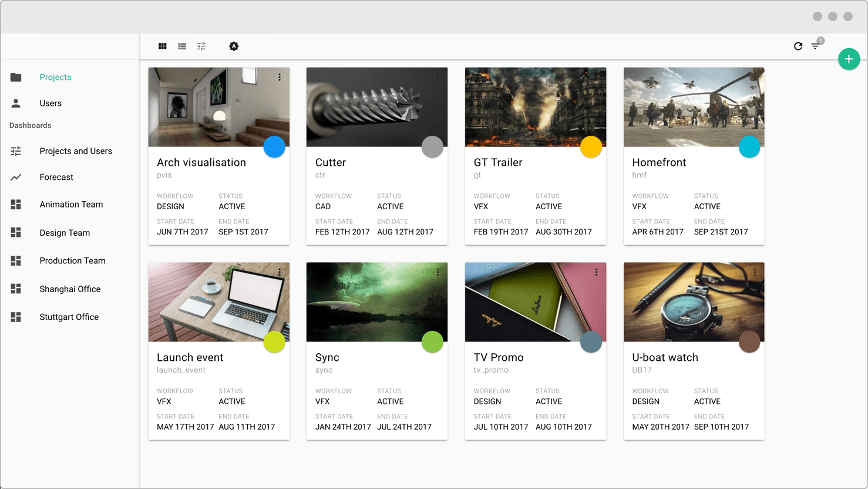Screen dimensions: 868x489
Task: Click sliders icon next to Projects and Users
Action: pyautogui.click(x=16, y=151)
